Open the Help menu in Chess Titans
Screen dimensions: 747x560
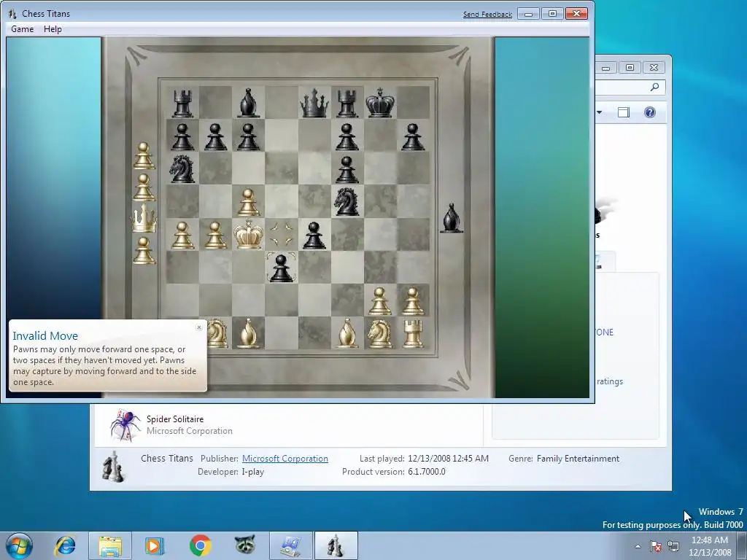53,29
